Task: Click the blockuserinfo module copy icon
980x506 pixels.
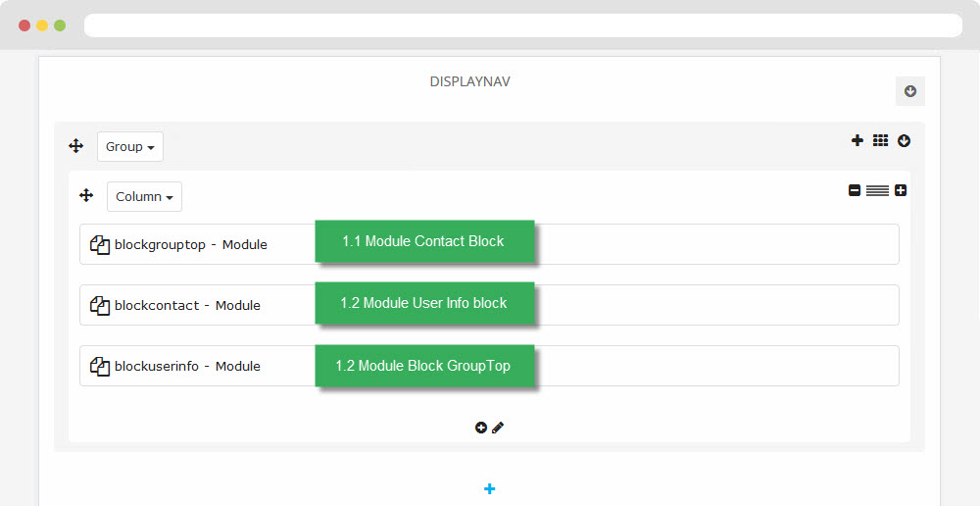Action: [100, 366]
